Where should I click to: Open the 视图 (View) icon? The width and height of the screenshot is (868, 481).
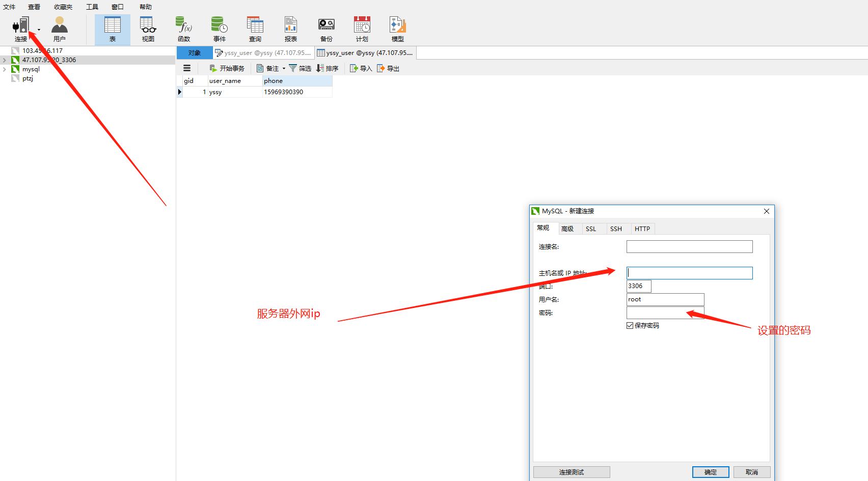pos(148,29)
